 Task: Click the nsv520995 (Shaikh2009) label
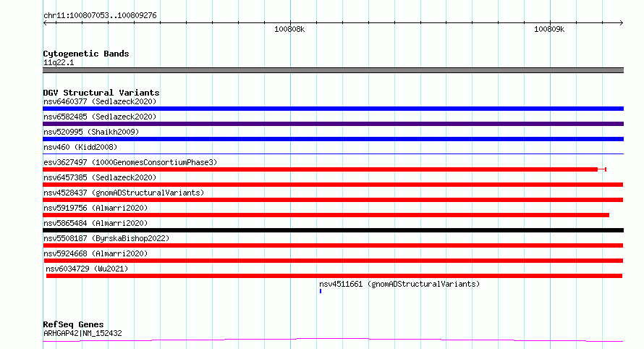[91, 132]
